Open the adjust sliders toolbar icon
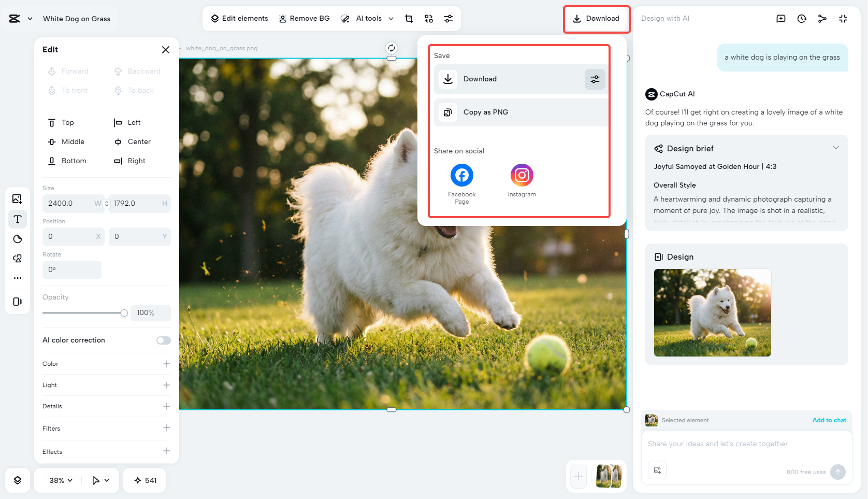 (449, 19)
